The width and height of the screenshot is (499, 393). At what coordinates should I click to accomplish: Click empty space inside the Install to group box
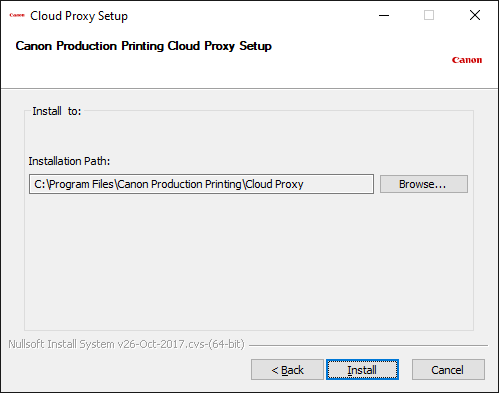tap(249, 260)
